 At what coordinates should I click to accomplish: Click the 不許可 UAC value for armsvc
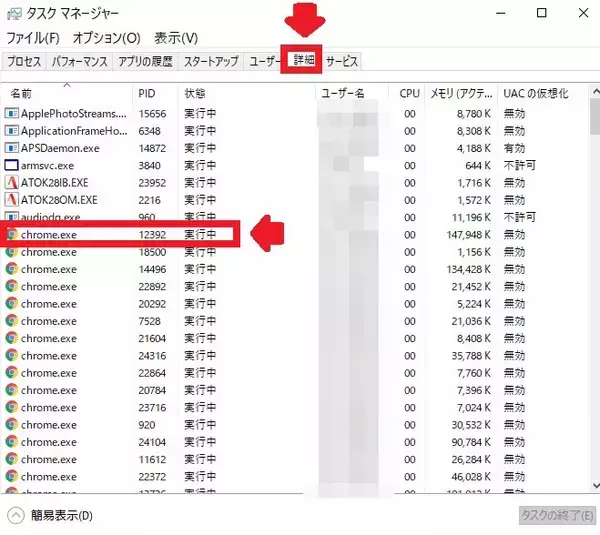point(519,165)
